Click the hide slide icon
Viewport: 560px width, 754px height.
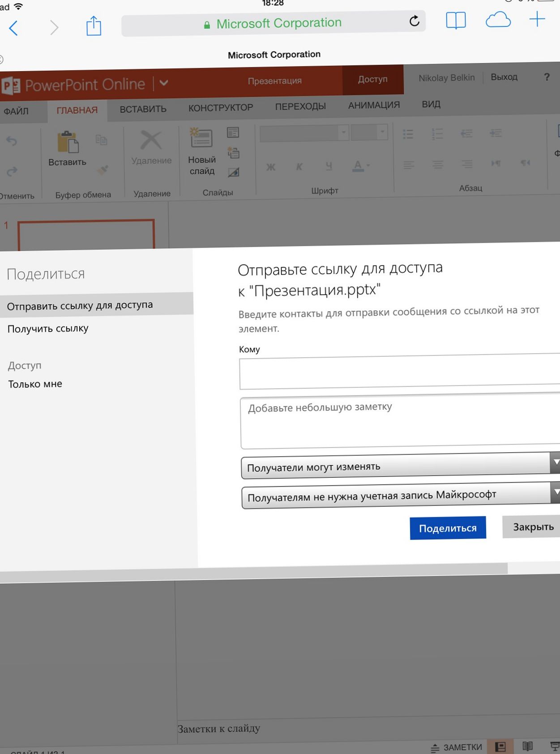pyautogui.click(x=233, y=172)
